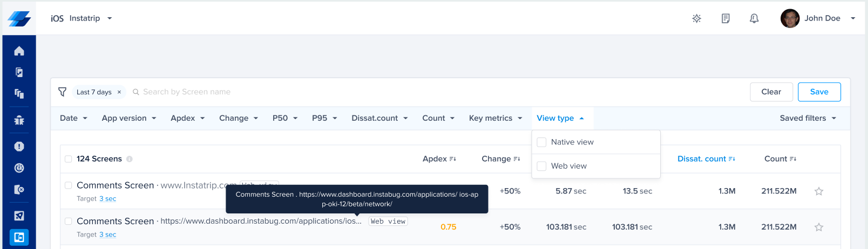
Task: Open the Saved filters dropdown
Action: coord(808,118)
